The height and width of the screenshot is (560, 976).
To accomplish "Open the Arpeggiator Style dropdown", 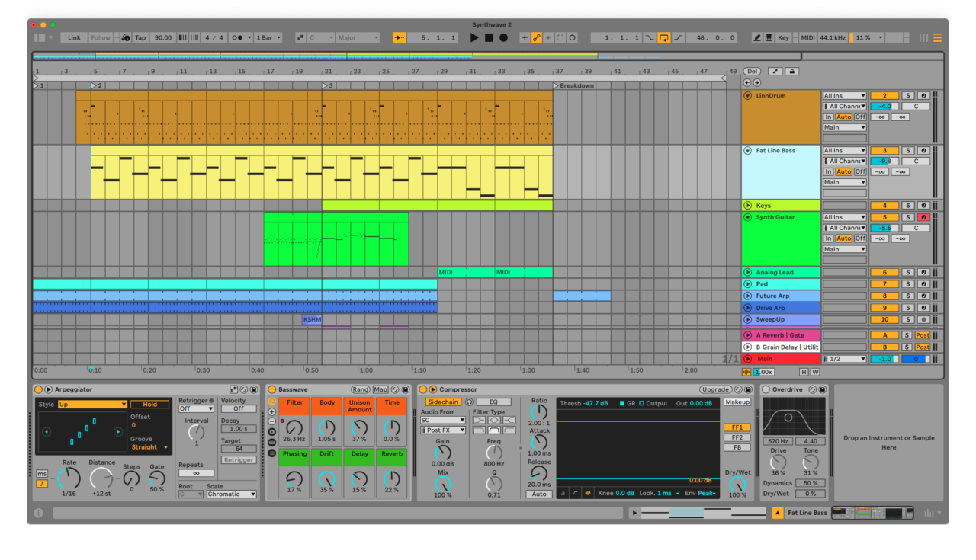I will 92,405.
